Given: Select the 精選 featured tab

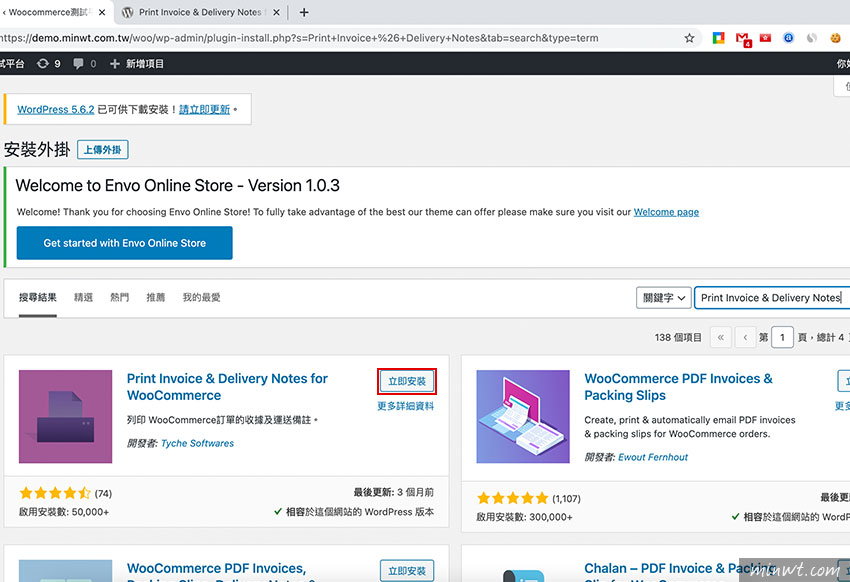Looking at the screenshot, I should click(83, 298).
